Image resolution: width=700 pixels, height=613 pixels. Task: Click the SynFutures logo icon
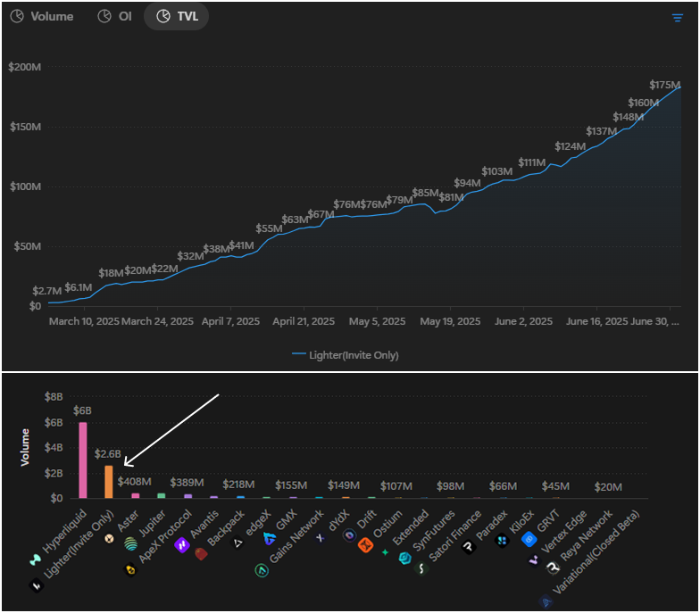tap(405, 559)
